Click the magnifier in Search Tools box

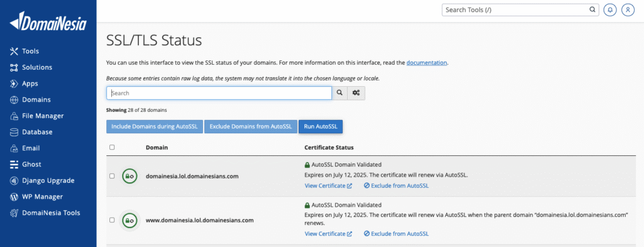[592, 9]
